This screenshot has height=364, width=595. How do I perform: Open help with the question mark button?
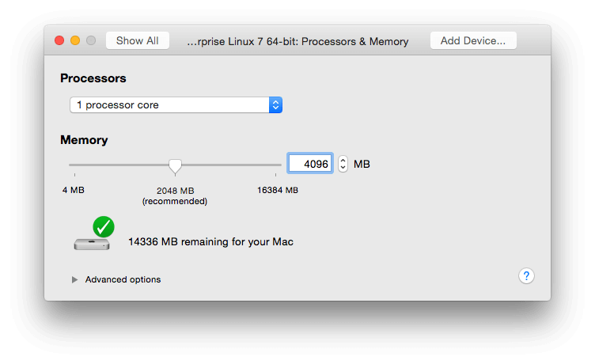526,276
